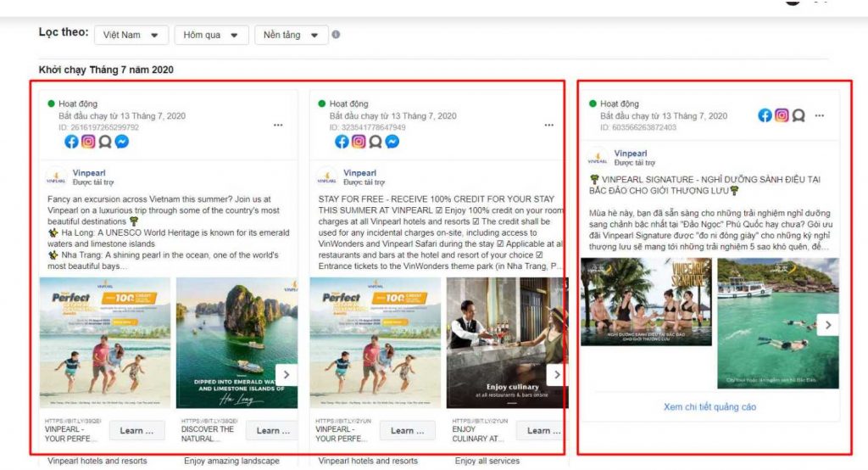Open the Việt Nam country filter dropdown

click(131, 35)
